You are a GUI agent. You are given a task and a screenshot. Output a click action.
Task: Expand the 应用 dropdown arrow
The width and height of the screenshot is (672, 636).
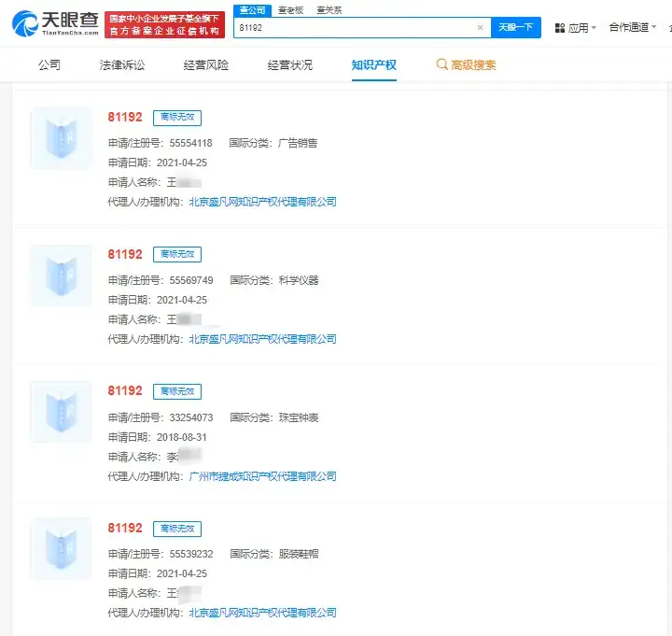point(594,28)
